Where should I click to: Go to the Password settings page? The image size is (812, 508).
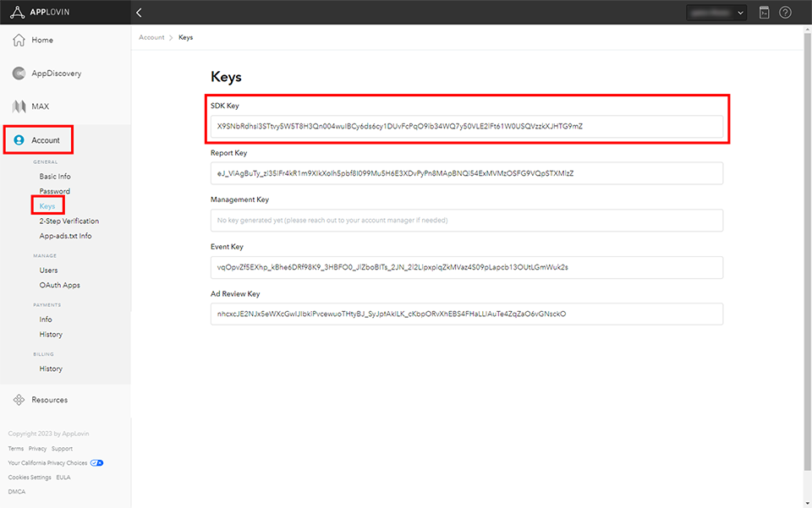[x=55, y=191]
